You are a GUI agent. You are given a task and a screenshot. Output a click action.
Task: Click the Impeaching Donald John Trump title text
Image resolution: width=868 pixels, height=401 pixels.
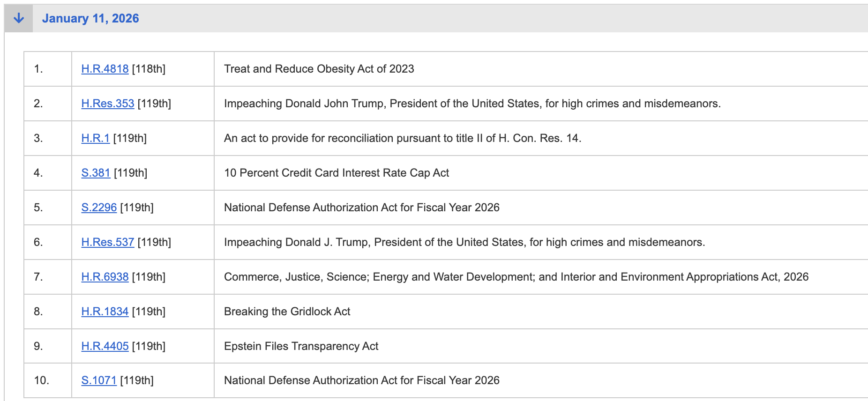point(472,104)
